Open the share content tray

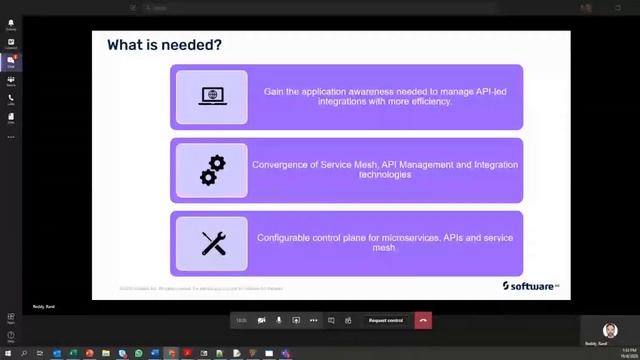(x=296, y=320)
